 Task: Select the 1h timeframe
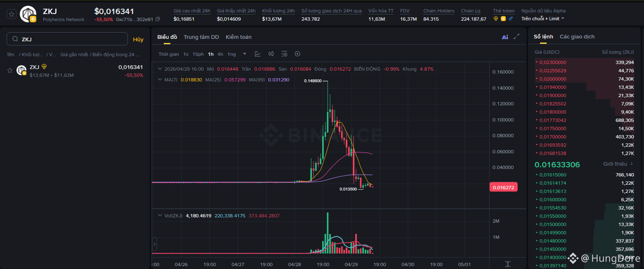coord(211,54)
